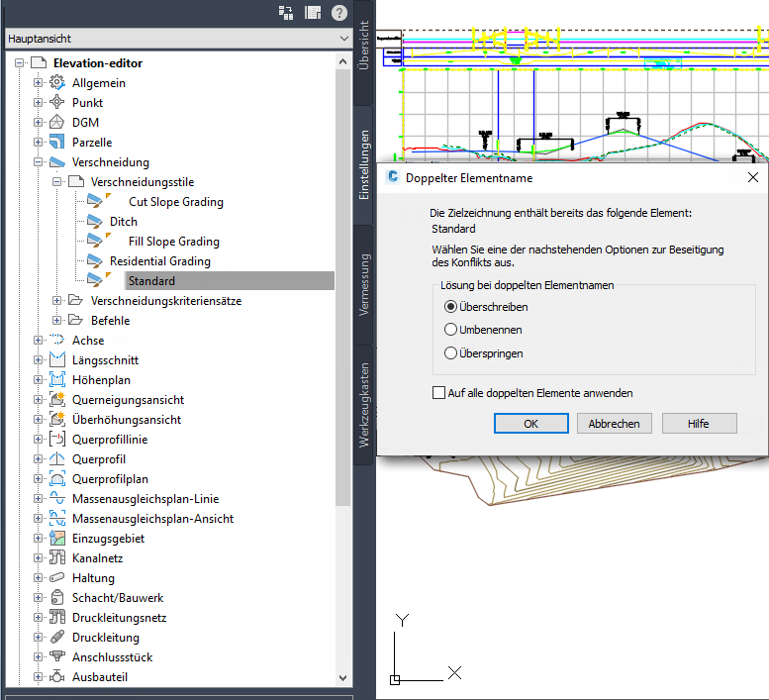The width and height of the screenshot is (769, 700).
Task: Expand the Haltung tree node
Action: (38, 577)
